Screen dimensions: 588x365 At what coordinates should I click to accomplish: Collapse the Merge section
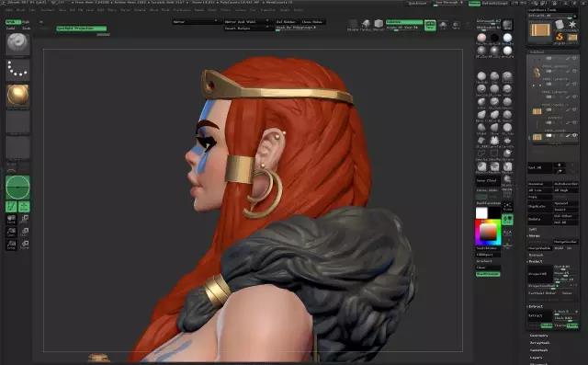pyautogui.click(x=534, y=235)
